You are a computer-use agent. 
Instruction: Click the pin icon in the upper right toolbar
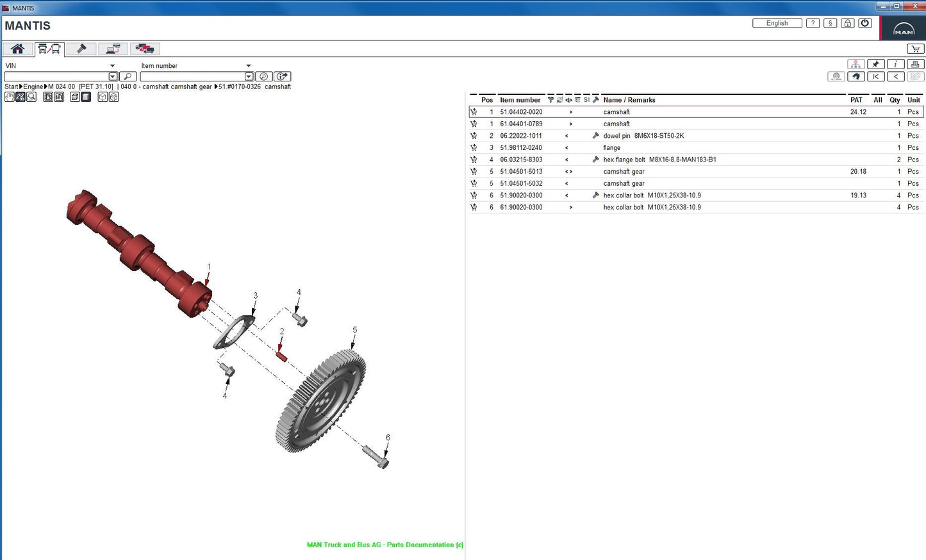pyautogui.click(x=876, y=63)
